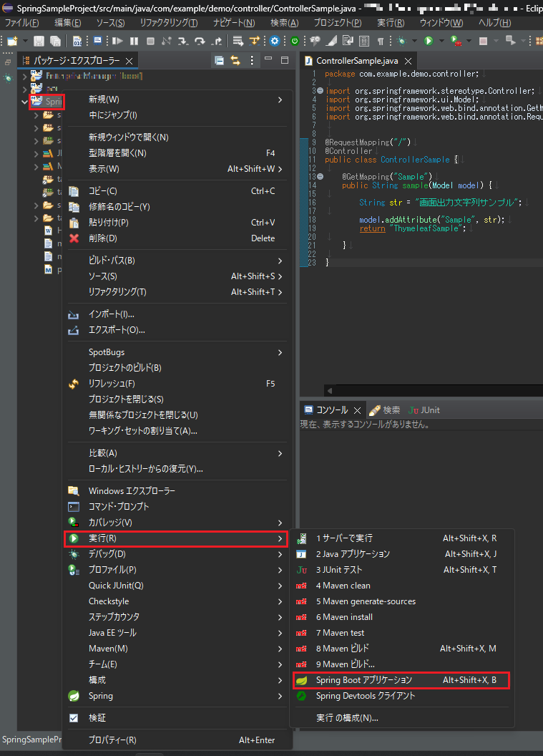Click the Coverage run toolbar icon

coord(455,41)
